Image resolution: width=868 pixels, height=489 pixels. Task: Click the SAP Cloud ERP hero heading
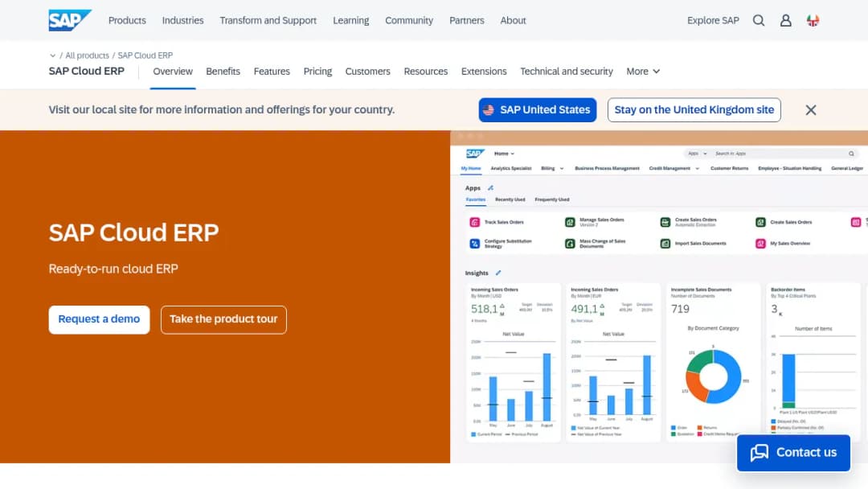[x=134, y=232]
